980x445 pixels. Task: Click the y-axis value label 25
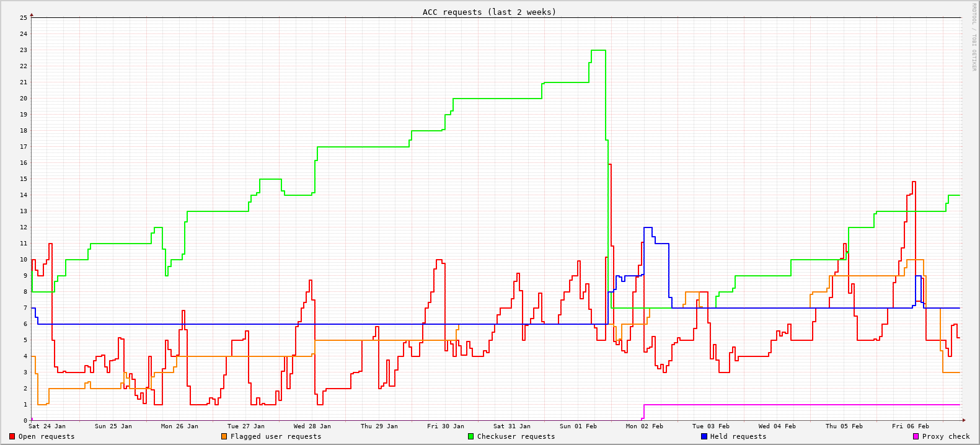point(24,18)
